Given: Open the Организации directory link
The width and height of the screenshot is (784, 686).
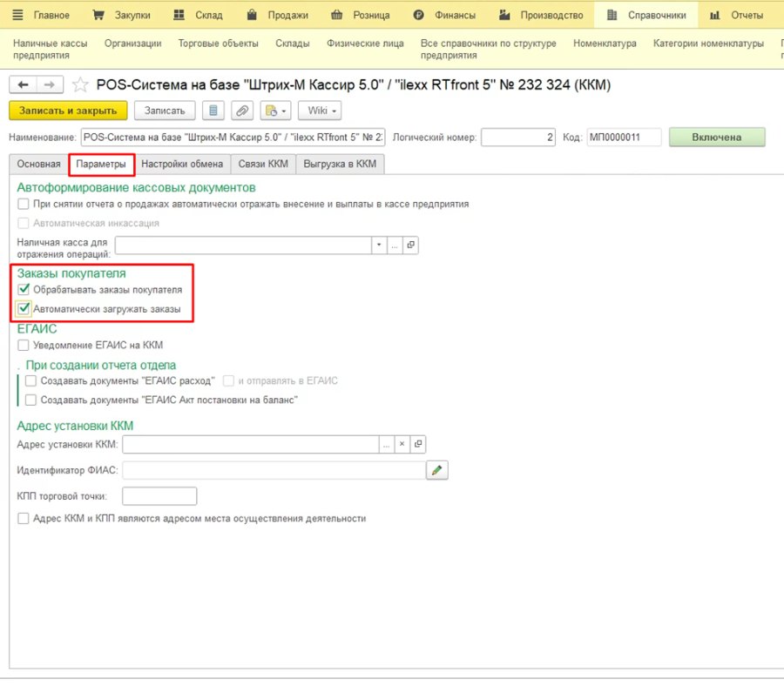Looking at the screenshot, I should pyautogui.click(x=133, y=44).
